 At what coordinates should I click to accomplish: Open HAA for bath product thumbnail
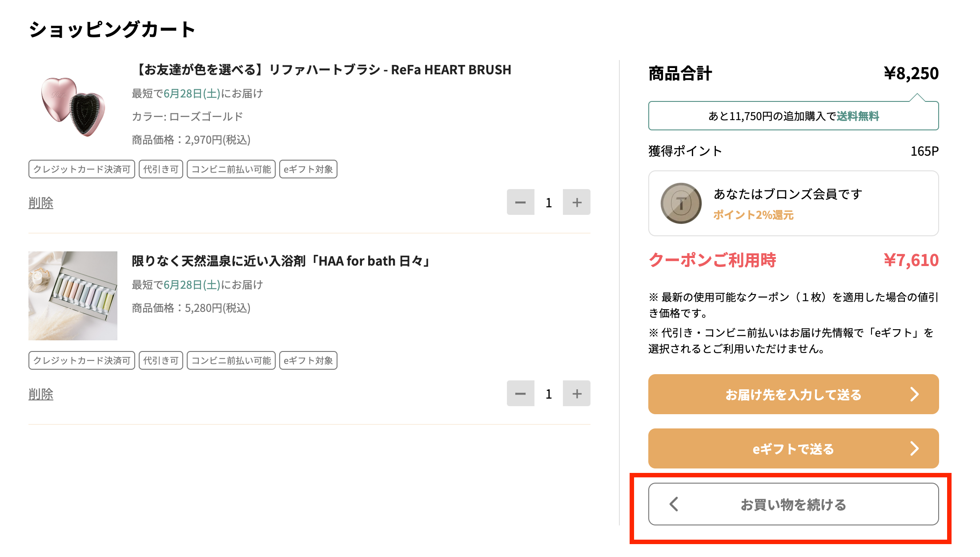pyautogui.click(x=72, y=295)
